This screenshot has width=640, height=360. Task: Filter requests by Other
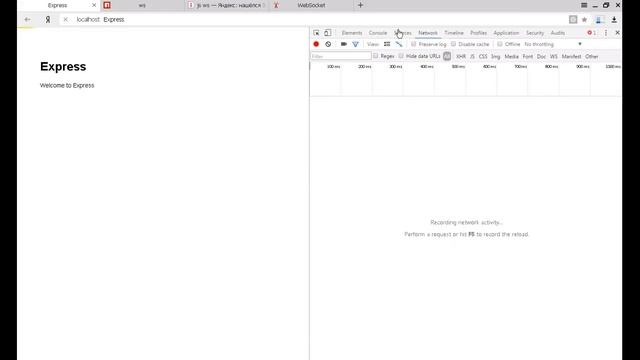[591, 56]
